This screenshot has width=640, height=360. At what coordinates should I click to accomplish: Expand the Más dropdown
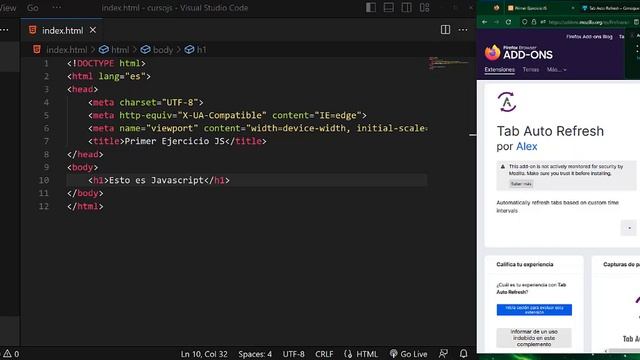pos(557,70)
